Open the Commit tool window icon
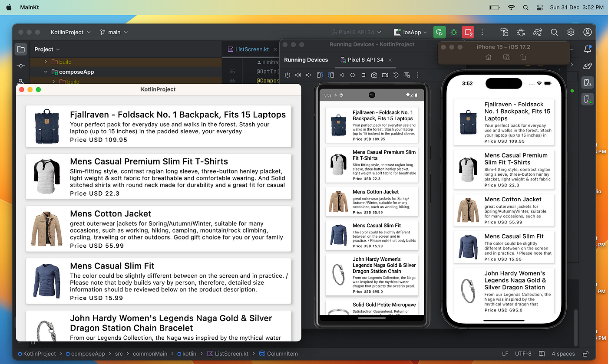The height and width of the screenshot is (364, 608). (x=21, y=66)
